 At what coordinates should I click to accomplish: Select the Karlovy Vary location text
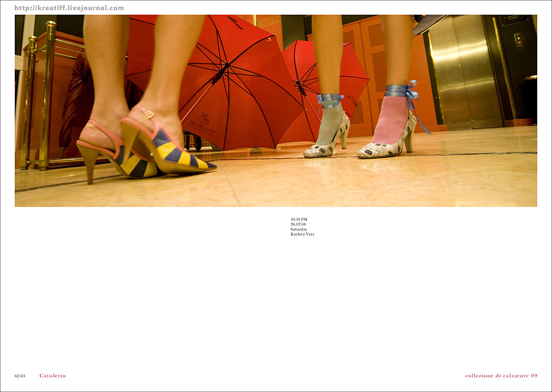[302, 234]
